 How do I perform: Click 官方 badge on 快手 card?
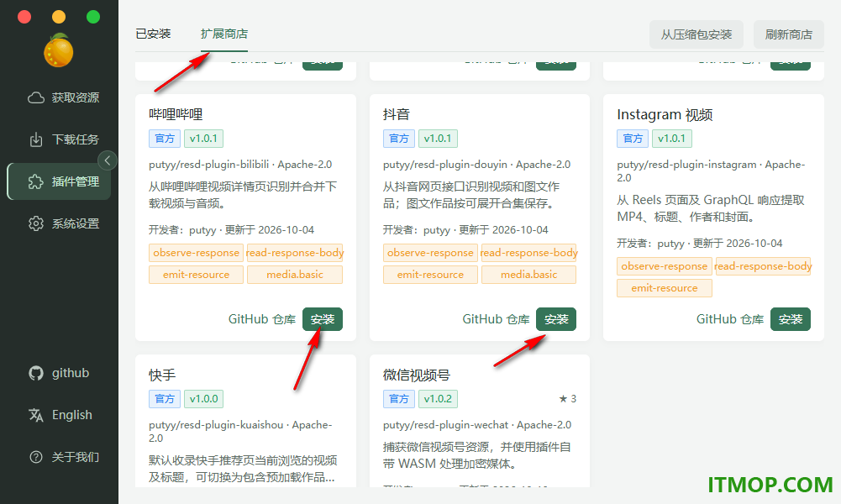coord(165,399)
